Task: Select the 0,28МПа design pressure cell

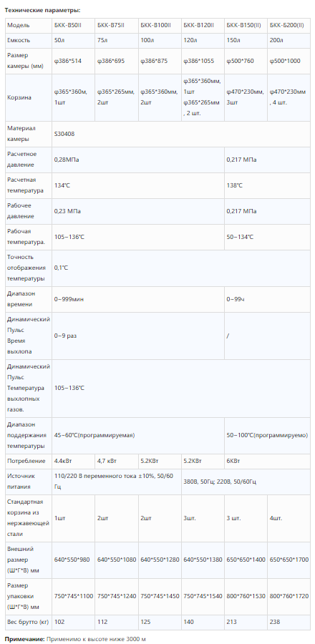Action: (138, 160)
